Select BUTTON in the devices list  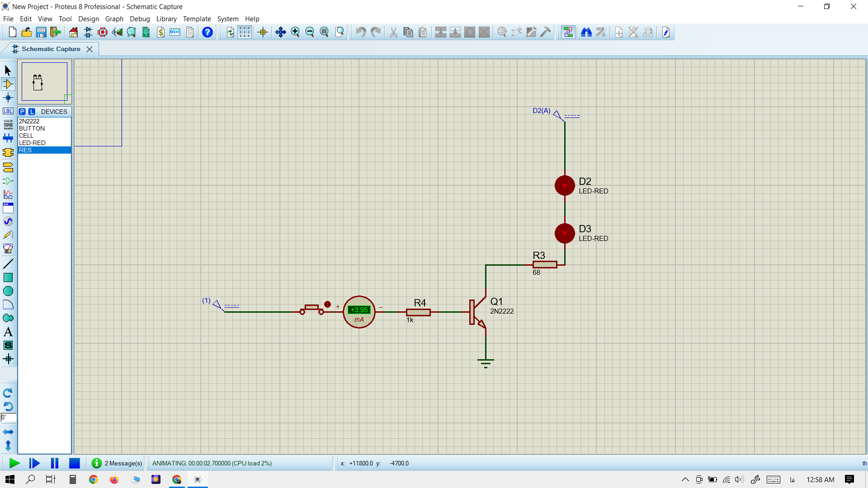(44, 128)
